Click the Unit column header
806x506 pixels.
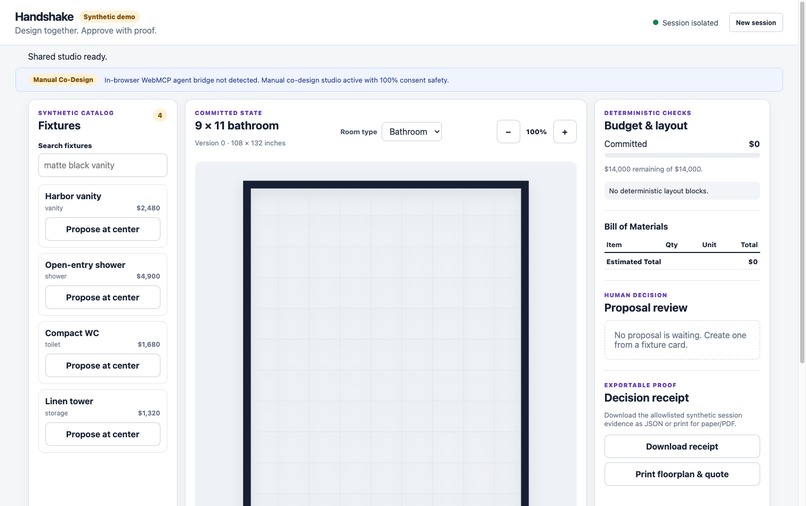(x=709, y=245)
